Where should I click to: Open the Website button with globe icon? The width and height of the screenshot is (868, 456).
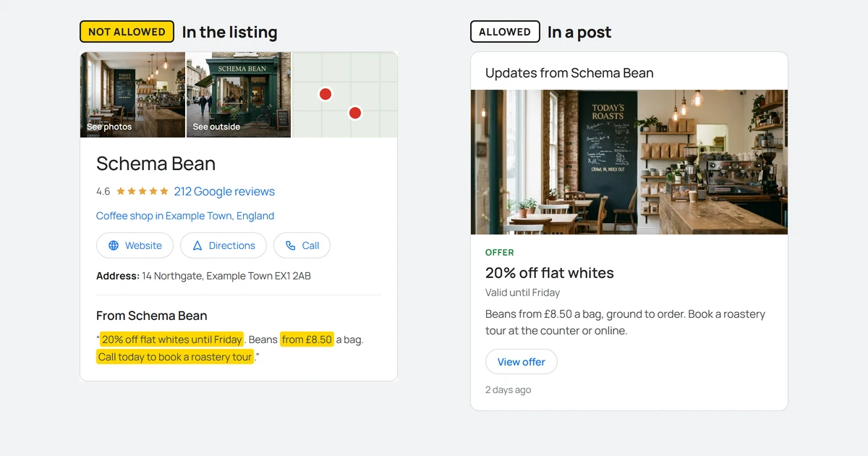click(x=135, y=245)
